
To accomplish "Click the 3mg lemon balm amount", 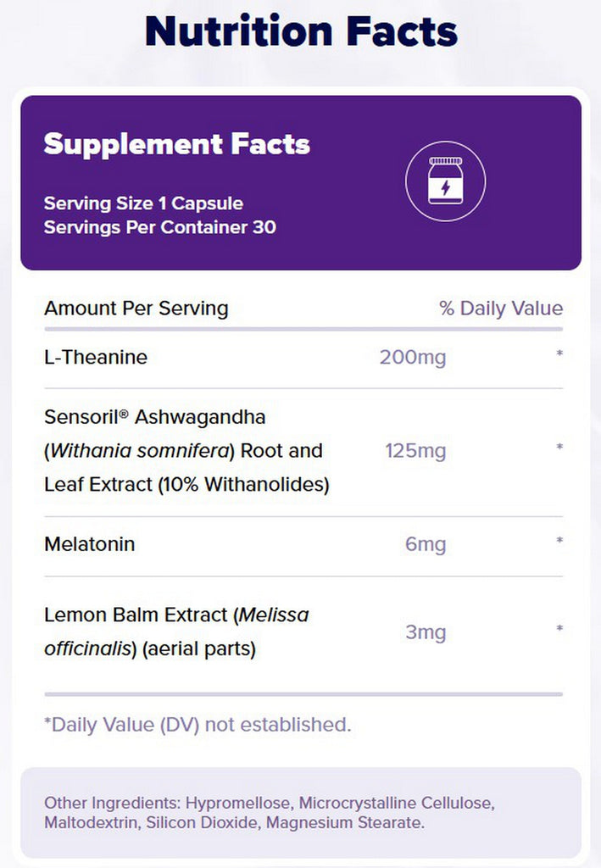I will [x=426, y=632].
